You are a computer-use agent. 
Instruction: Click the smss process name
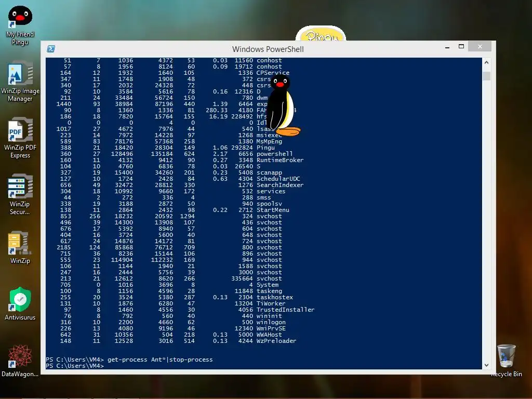coord(263,197)
